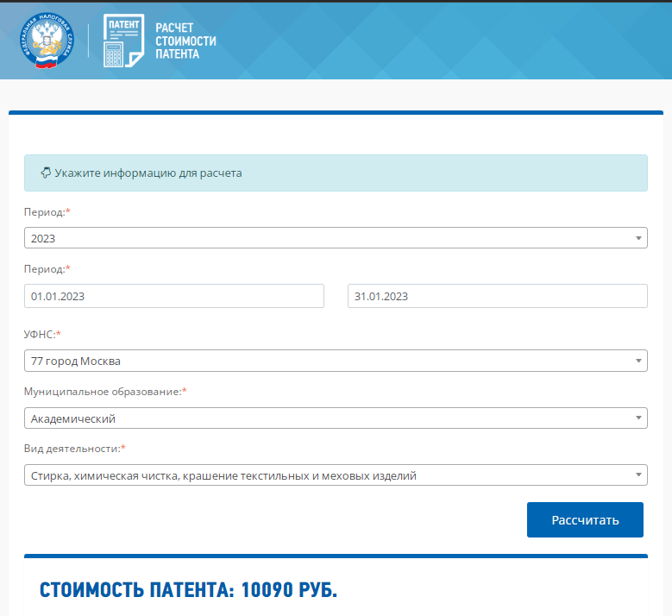The width and height of the screenshot is (672, 616).
Task: Click the arrow on the activity type dropdown
Action: [638, 475]
